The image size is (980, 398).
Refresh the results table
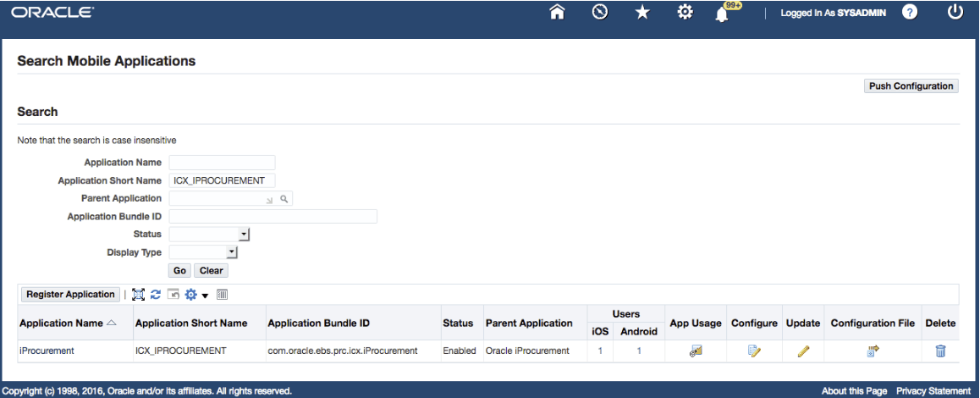coord(156,294)
